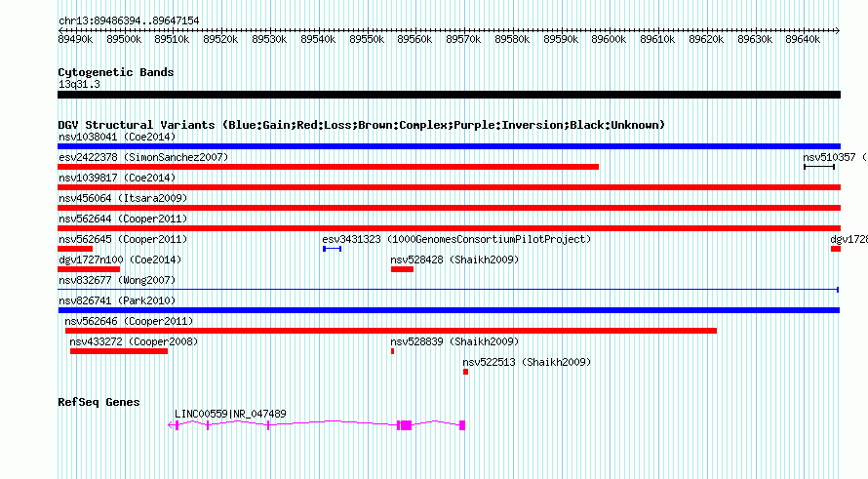The image size is (868, 479).
Task: Open the nsv562644 (Cooper2011) variant label
Action: (123, 219)
